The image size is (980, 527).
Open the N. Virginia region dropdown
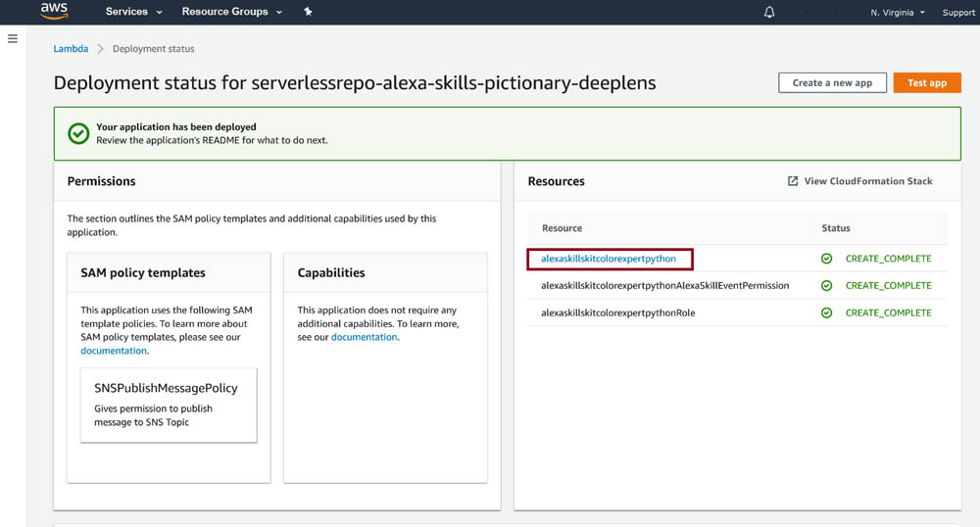(898, 13)
